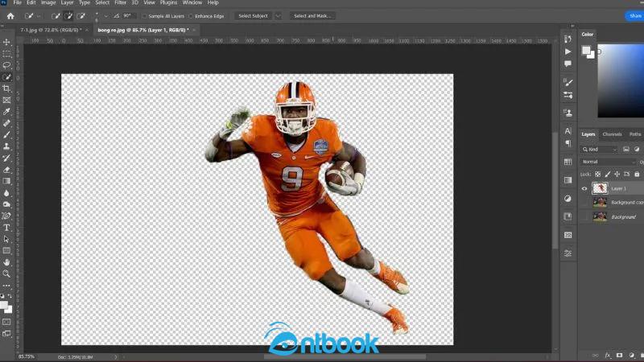
Task: Open the Filter menu
Action: (120, 3)
